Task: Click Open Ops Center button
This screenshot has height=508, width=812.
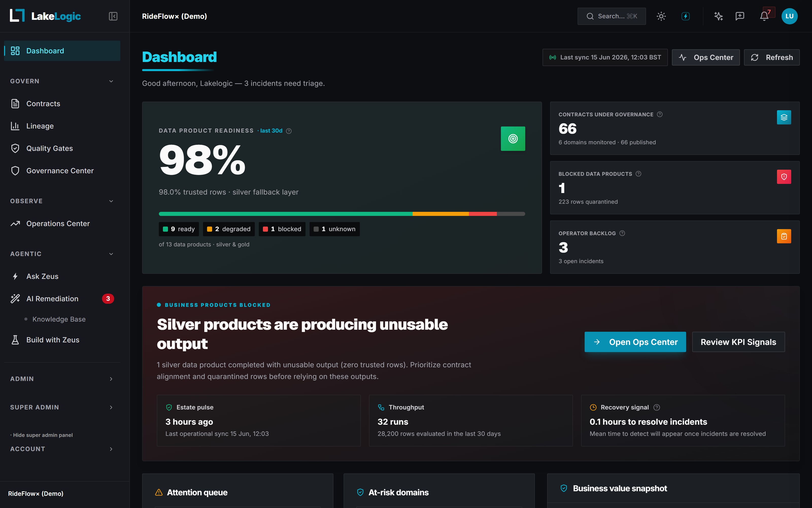Action: [x=635, y=342]
